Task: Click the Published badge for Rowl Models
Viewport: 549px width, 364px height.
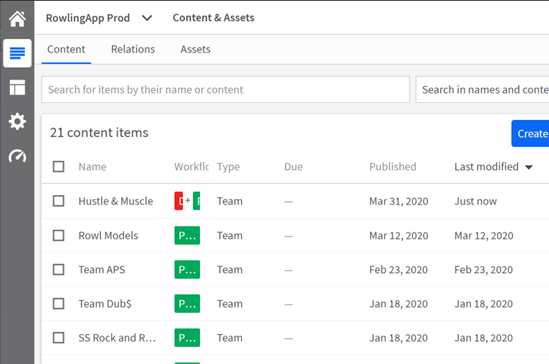Action: pos(187,235)
